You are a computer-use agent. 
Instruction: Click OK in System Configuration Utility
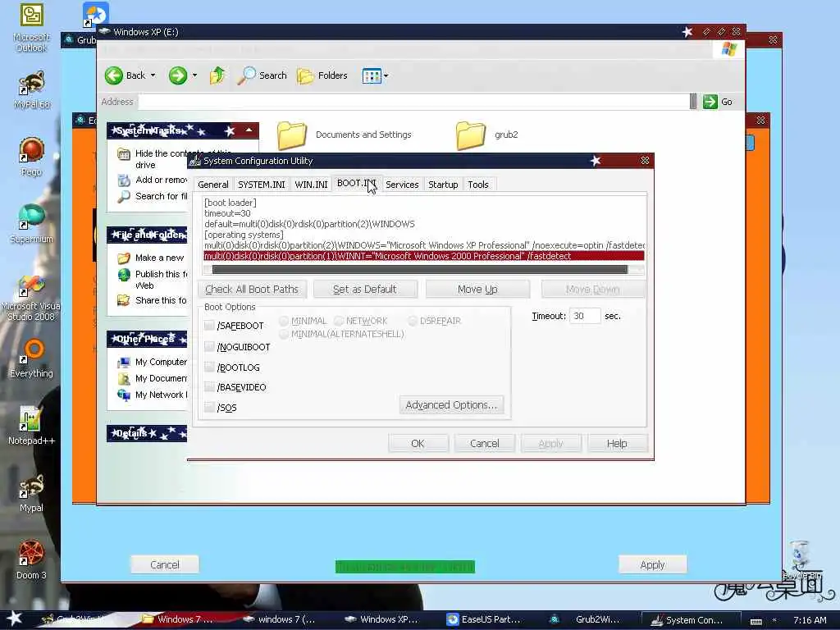418,444
